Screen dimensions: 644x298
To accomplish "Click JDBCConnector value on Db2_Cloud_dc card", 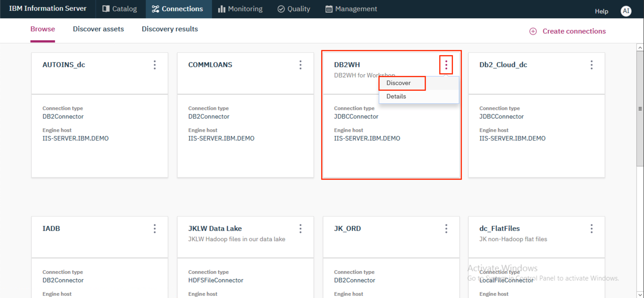I will (501, 117).
